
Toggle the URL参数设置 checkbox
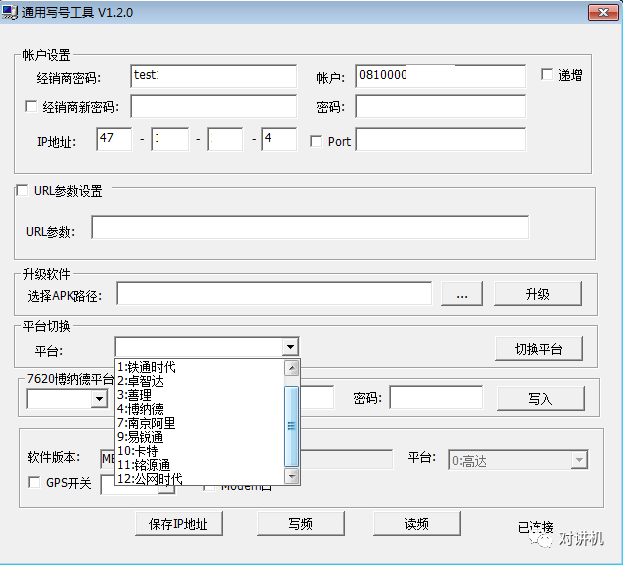[x=22, y=190]
